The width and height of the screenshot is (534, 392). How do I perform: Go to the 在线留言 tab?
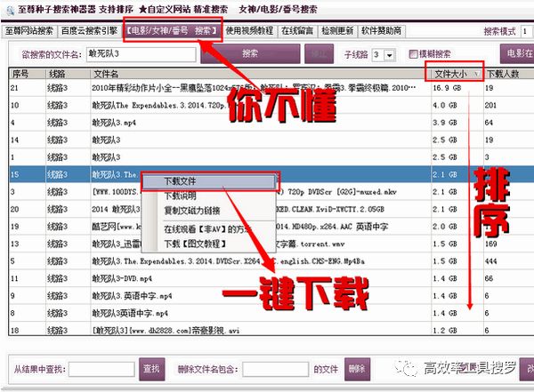pyautogui.click(x=297, y=31)
